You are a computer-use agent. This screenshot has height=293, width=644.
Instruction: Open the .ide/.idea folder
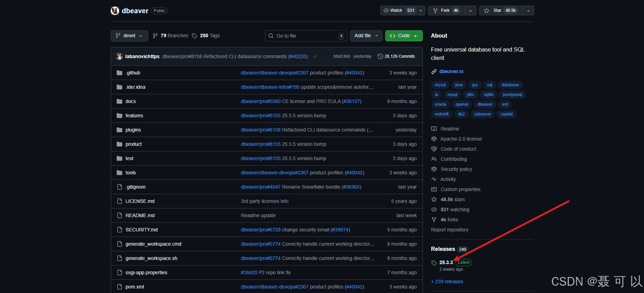point(135,87)
